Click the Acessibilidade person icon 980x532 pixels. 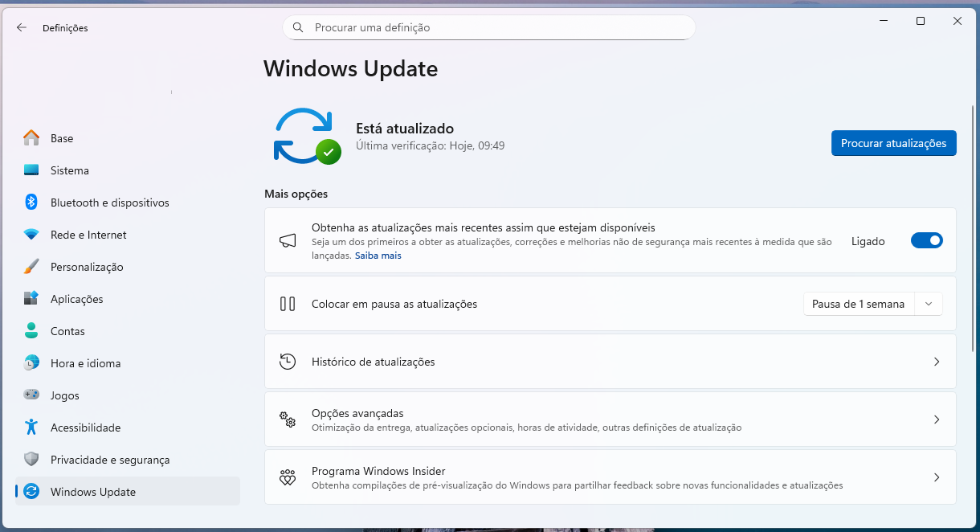[x=31, y=428]
